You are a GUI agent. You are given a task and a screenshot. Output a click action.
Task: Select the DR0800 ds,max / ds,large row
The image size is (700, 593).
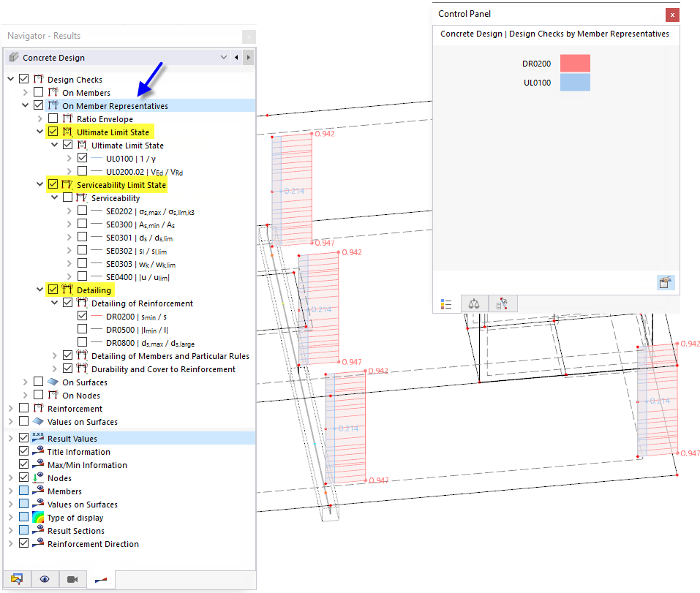click(150, 343)
